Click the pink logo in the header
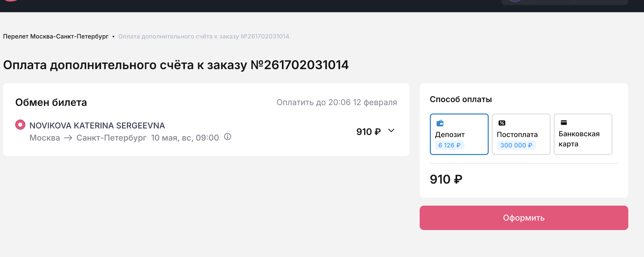 click(x=11, y=1)
